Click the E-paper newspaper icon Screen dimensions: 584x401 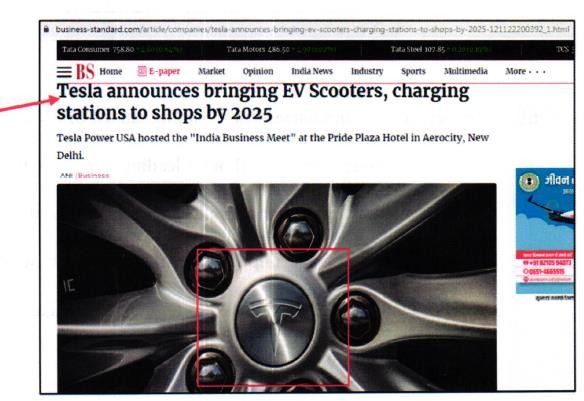tap(142, 71)
